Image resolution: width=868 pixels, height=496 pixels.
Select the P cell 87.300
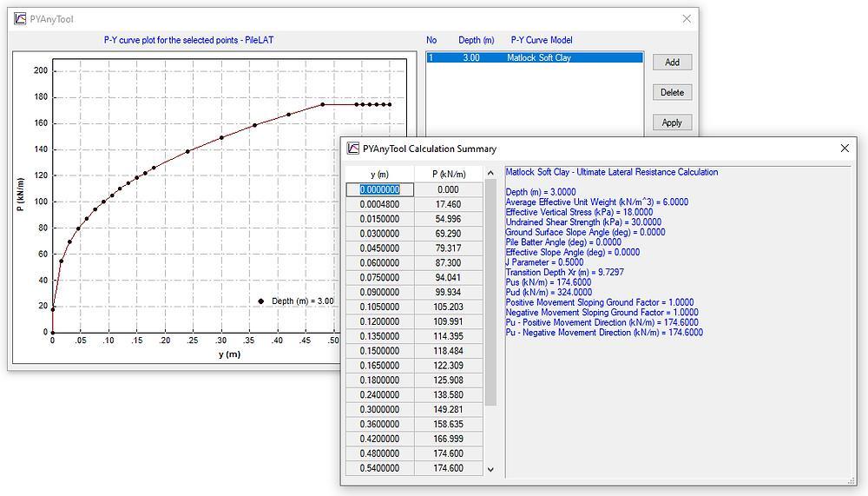(x=449, y=262)
